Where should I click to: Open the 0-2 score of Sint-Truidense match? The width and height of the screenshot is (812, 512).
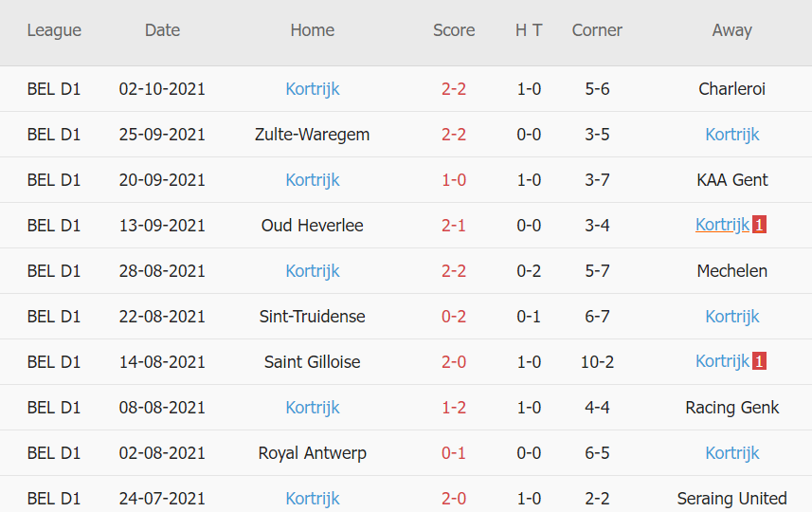(x=454, y=317)
